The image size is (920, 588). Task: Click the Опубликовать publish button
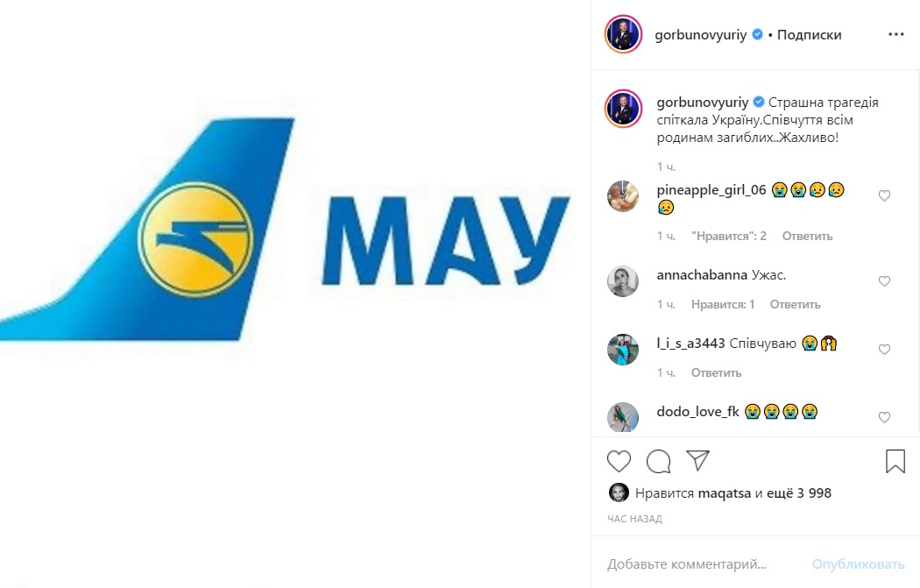858,564
